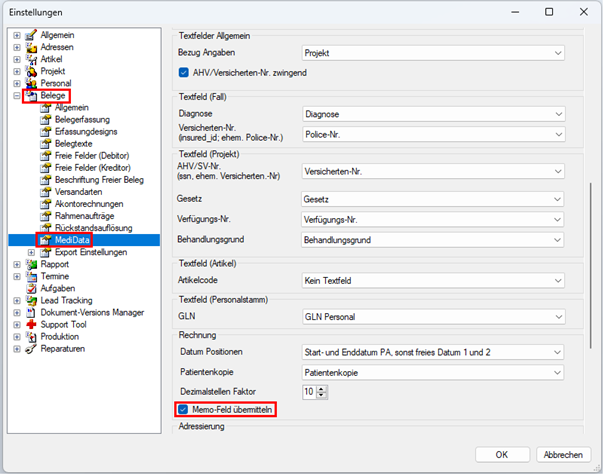The width and height of the screenshot is (605, 475).
Task: Click into the Dezimalstellen Faktor field
Action: tap(309, 392)
